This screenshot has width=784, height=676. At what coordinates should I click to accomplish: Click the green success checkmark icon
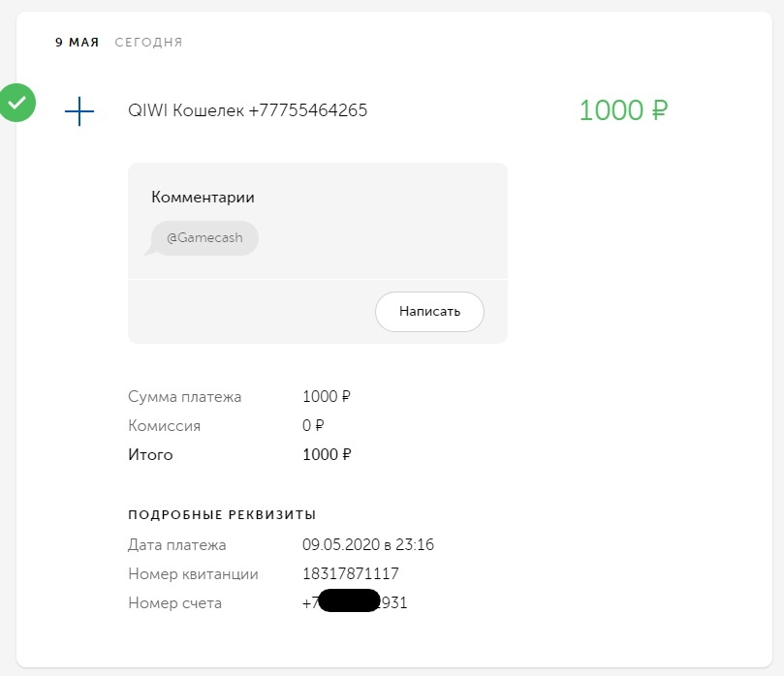pyautogui.click(x=16, y=103)
